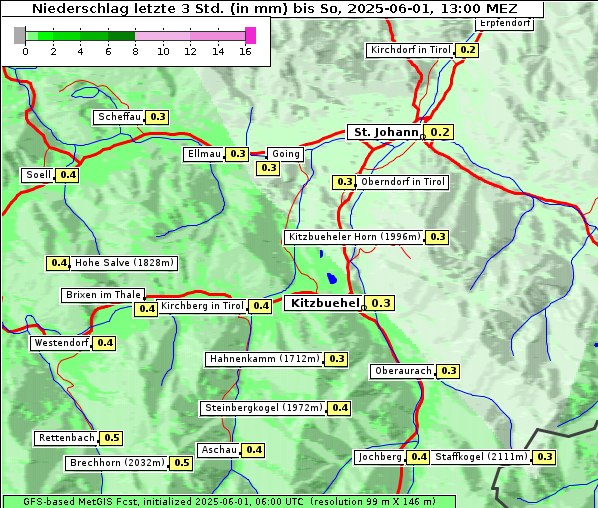The width and height of the screenshot is (598, 508).
Task: Click the Brixen im Thale label
Action: pyautogui.click(x=103, y=296)
